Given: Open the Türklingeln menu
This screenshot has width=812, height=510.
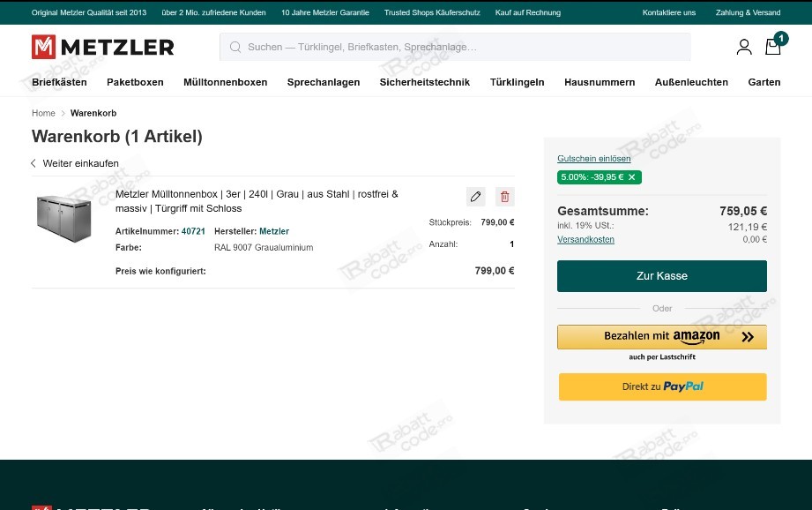Looking at the screenshot, I should [x=517, y=82].
